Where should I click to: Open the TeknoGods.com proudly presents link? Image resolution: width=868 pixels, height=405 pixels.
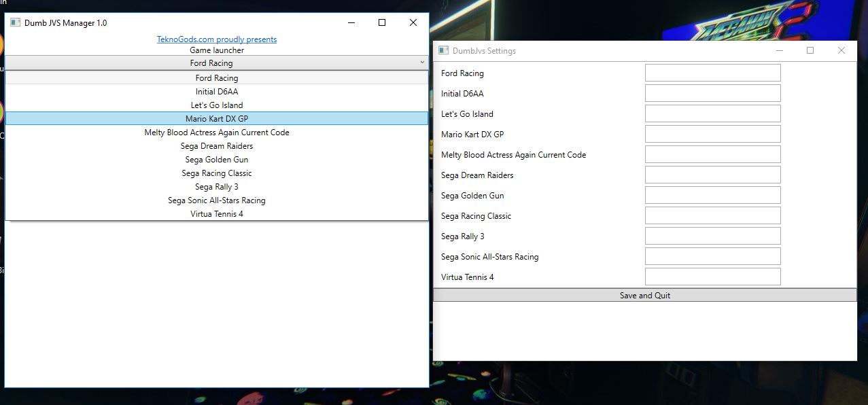(217, 39)
